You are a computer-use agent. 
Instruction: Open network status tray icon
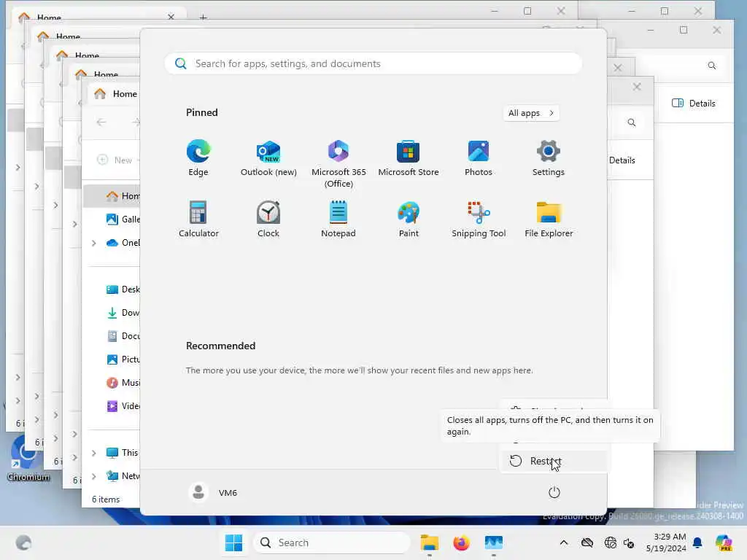[x=611, y=542]
